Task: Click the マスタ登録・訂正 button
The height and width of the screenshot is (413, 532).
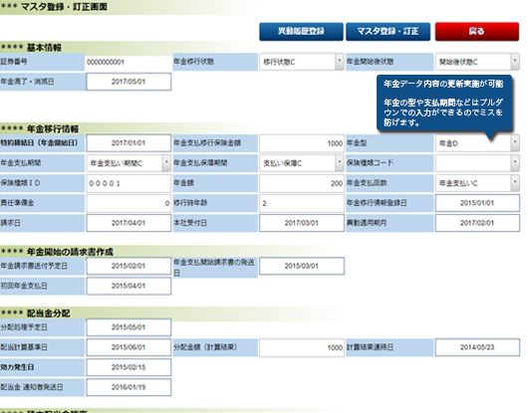Action: click(389, 32)
